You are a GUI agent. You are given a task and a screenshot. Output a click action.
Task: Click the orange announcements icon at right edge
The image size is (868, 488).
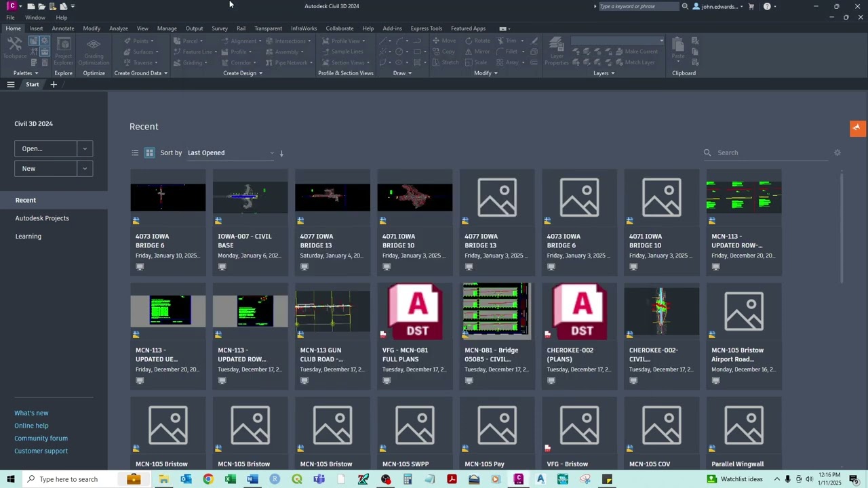[x=857, y=127]
